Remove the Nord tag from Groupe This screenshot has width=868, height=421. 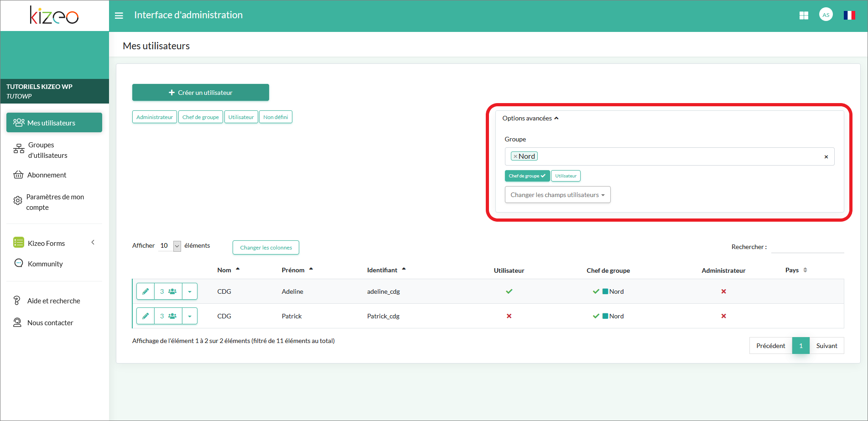pos(515,156)
